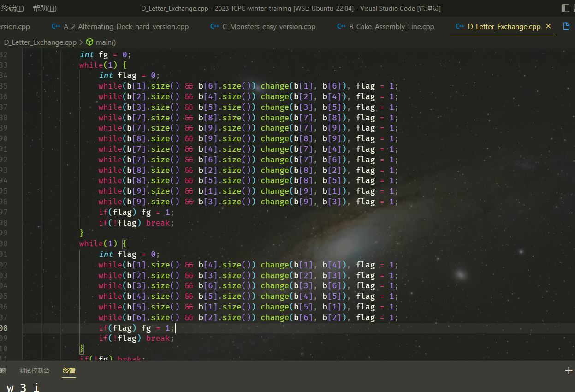The height and width of the screenshot is (392, 575).
Task: Click the highlighted current line number in the gutter
Action: point(4,328)
